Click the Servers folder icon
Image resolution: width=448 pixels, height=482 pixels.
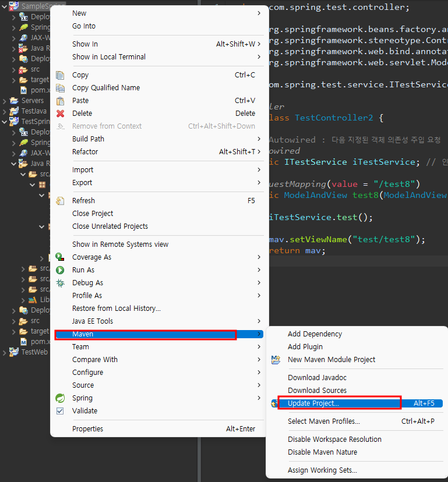(x=14, y=101)
